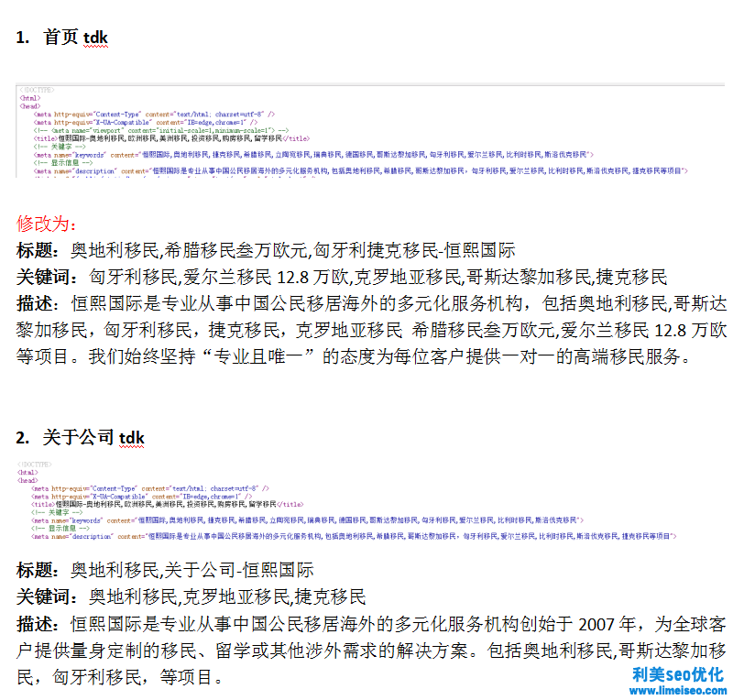
Task: Click the keywords line starting with "匈牙利移民,爱尔兰移民 12.8 万欧"
Action: 377,277
